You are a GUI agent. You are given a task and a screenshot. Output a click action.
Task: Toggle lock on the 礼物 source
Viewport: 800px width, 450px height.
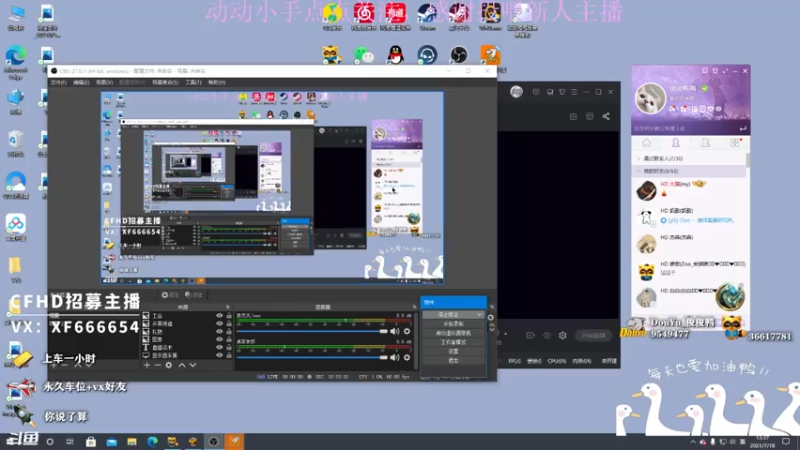[x=229, y=332]
